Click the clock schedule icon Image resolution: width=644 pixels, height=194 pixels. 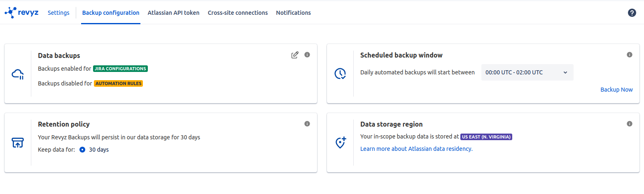340,74
